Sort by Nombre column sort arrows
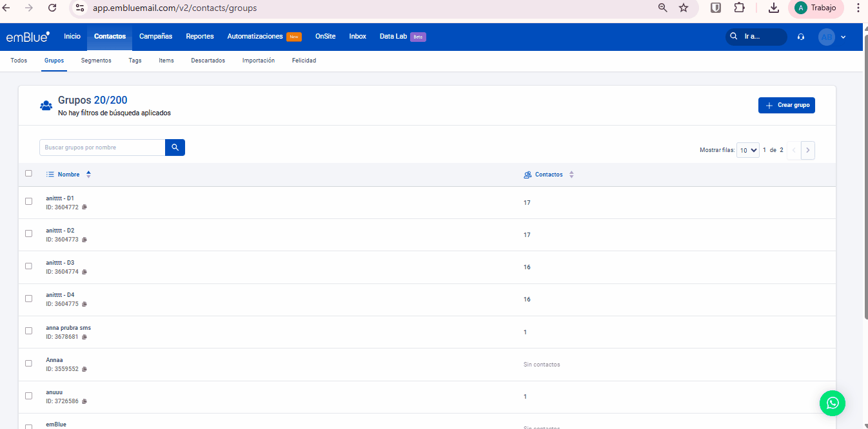Viewport: 868px width, 429px height. pyautogui.click(x=88, y=175)
